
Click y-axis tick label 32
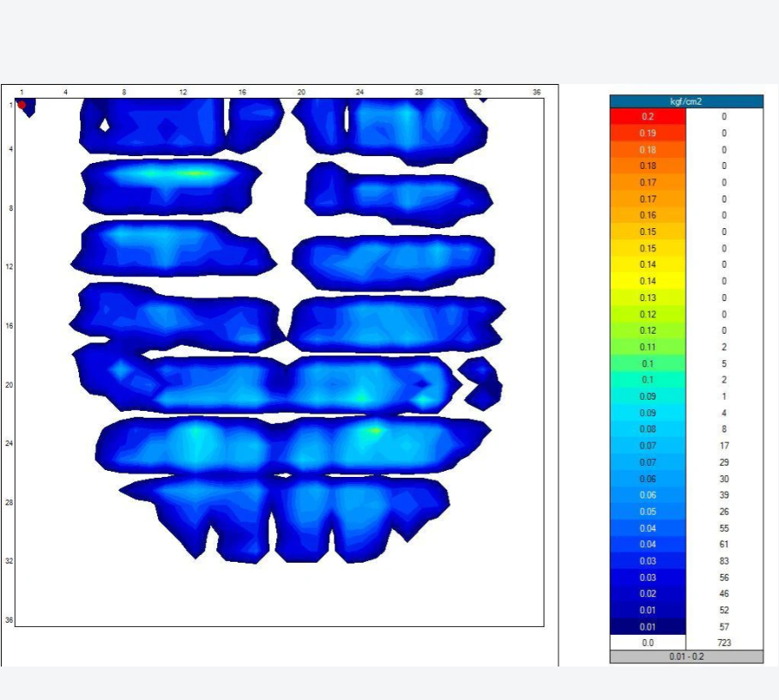coord(9,561)
